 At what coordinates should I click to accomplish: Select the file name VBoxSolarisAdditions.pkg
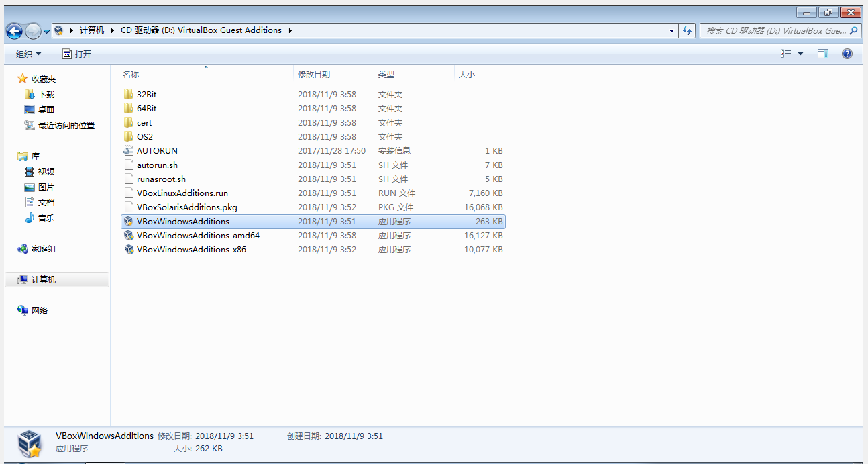coord(187,207)
